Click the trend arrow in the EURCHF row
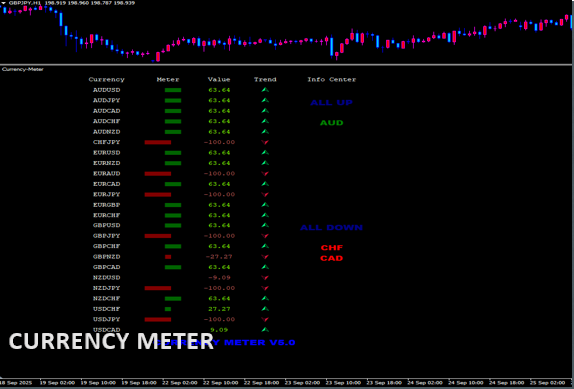Viewport: 574px width, 389px height. 265,215
